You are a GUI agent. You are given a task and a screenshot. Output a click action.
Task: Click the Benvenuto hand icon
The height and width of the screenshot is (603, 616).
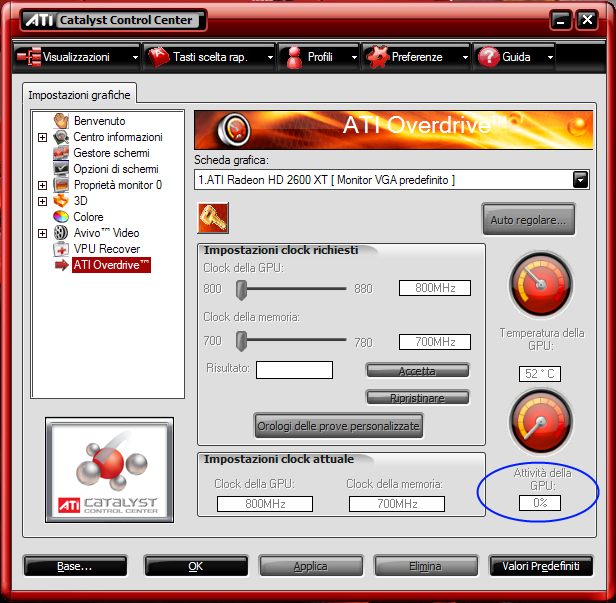61,121
